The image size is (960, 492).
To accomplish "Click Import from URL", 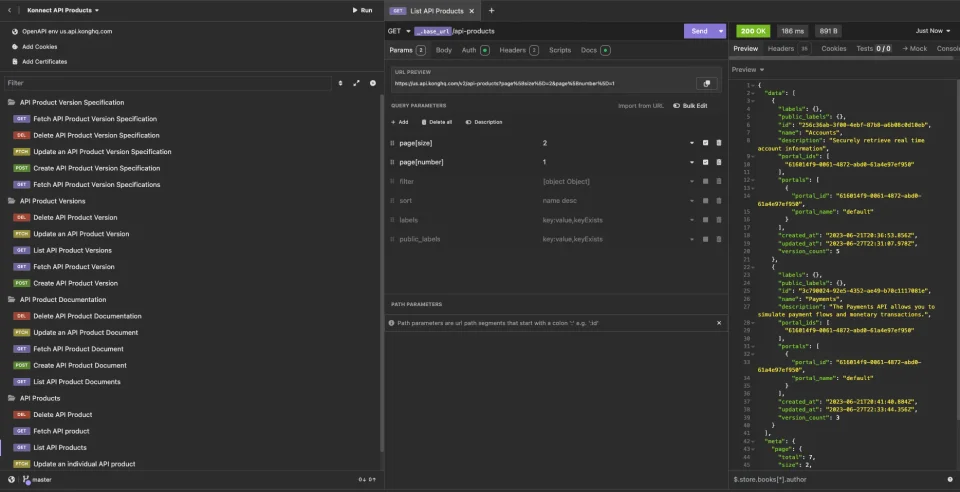I will (x=640, y=106).
